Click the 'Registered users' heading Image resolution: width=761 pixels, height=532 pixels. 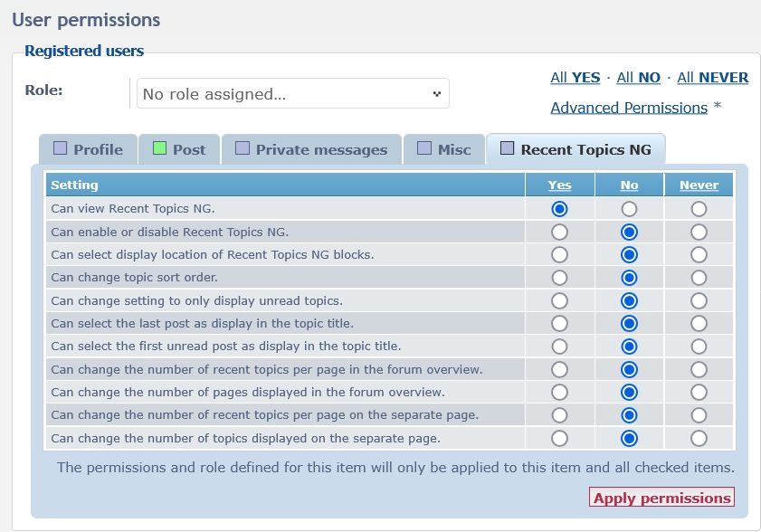coord(84,51)
